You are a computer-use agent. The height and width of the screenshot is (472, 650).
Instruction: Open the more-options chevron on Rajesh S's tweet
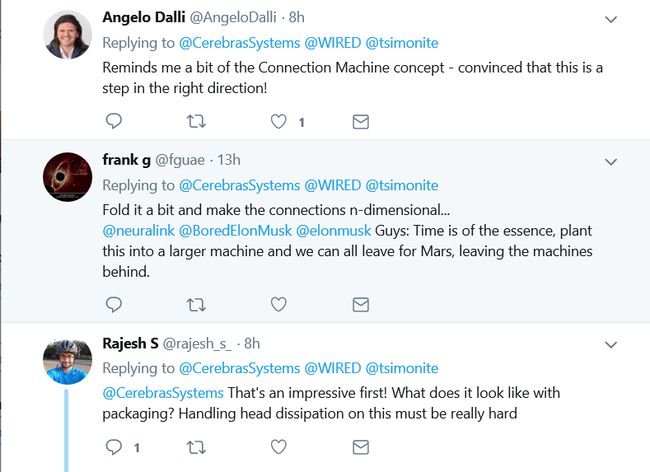611,345
